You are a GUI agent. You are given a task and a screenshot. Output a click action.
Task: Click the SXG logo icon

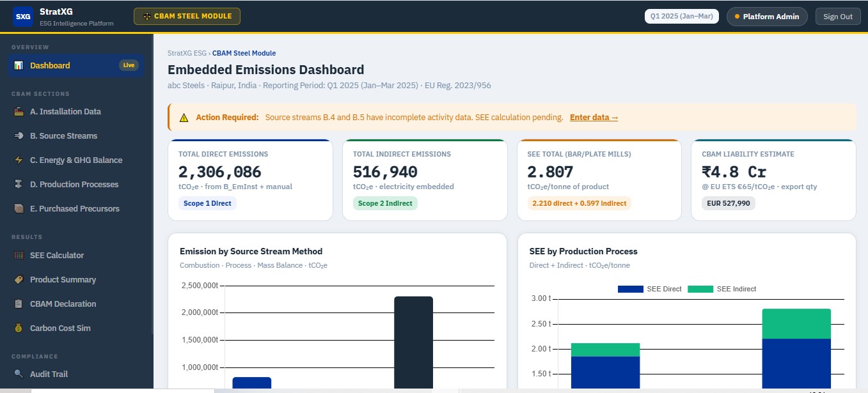23,17
